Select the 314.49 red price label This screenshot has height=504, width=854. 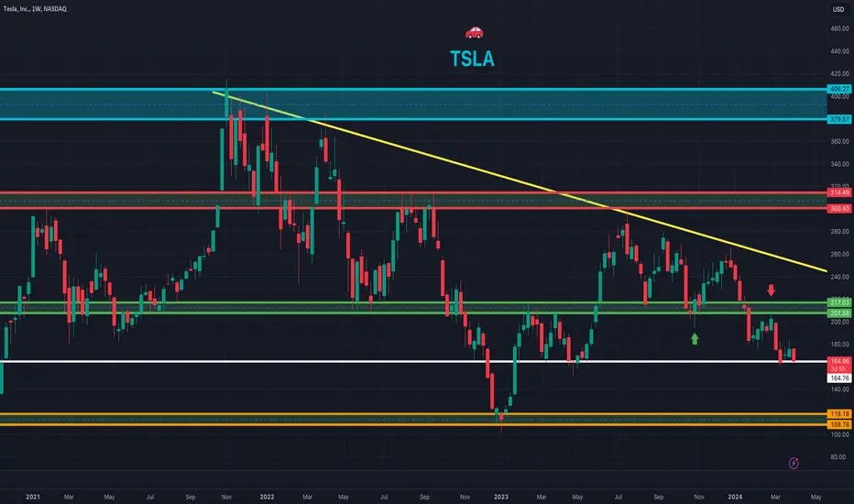838,192
